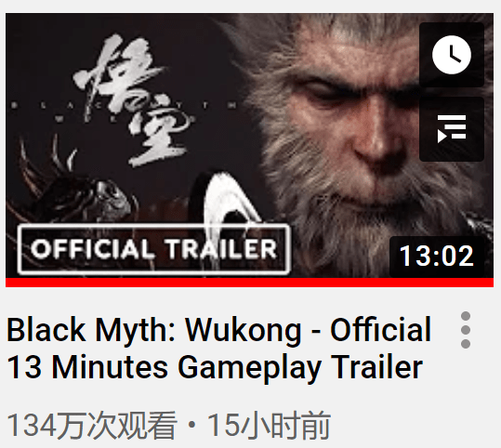Click the word 'Official' in the title
This screenshot has height=448, width=501.
coord(380,329)
